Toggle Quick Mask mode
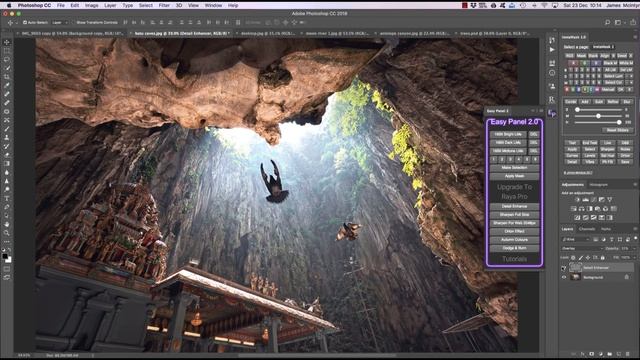Image resolution: width=640 pixels, height=360 pixels. coord(7,269)
